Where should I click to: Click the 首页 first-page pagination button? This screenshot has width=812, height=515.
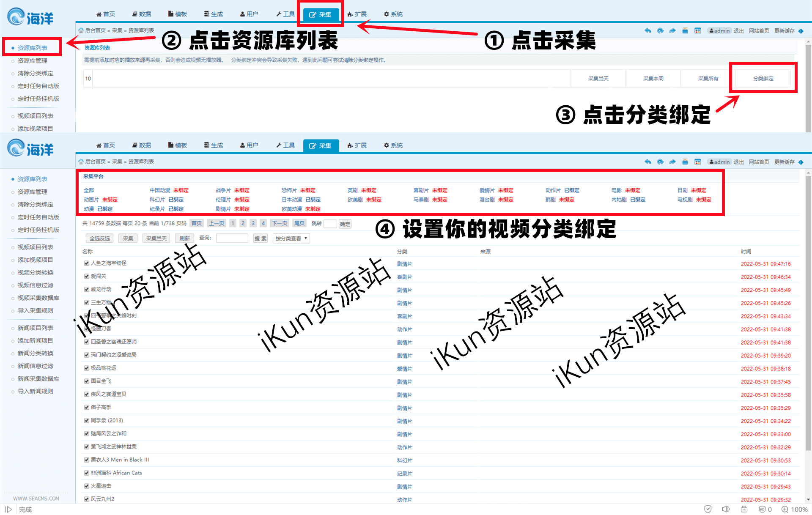(x=197, y=223)
